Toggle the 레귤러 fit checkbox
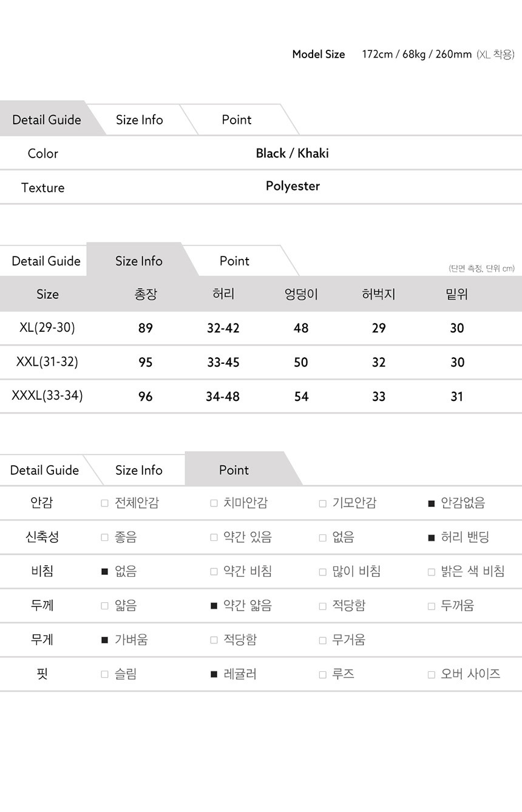This screenshot has height=812, width=522. click(x=214, y=674)
